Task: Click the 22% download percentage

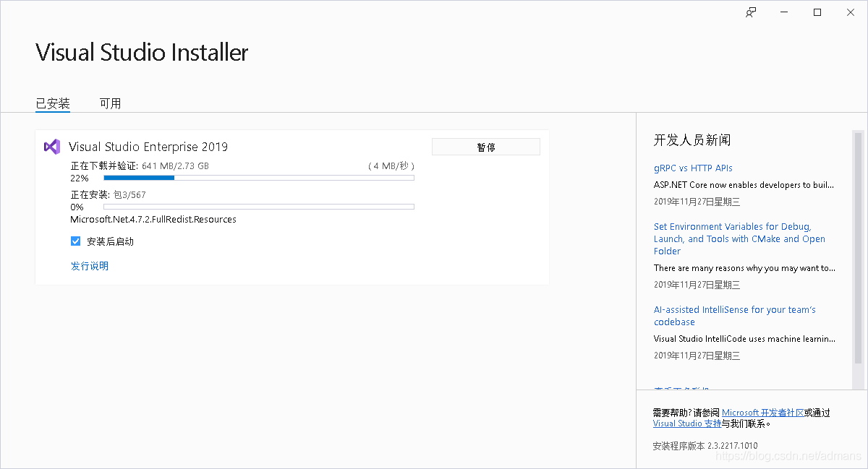Action: [80, 178]
